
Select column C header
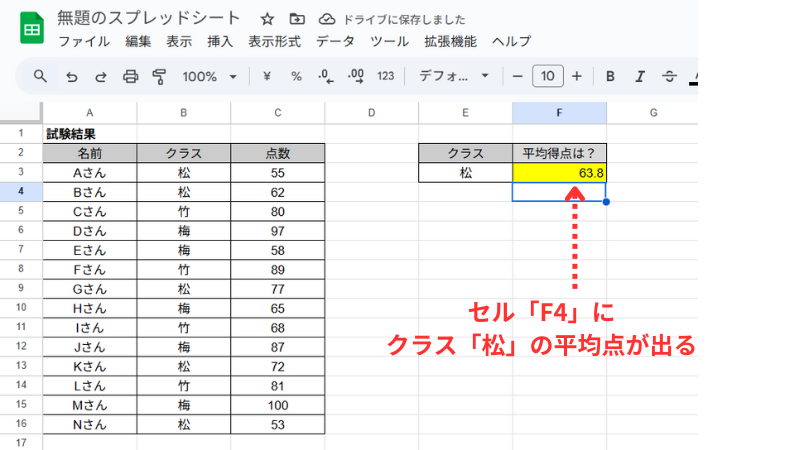[x=278, y=113]
